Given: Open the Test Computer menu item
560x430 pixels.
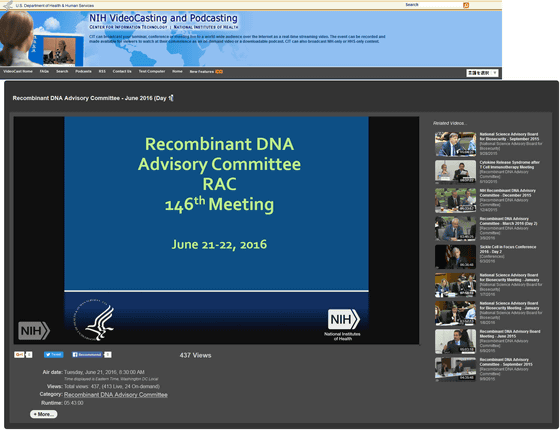Looking at the screenshot, I should click(x=152, y=71).
